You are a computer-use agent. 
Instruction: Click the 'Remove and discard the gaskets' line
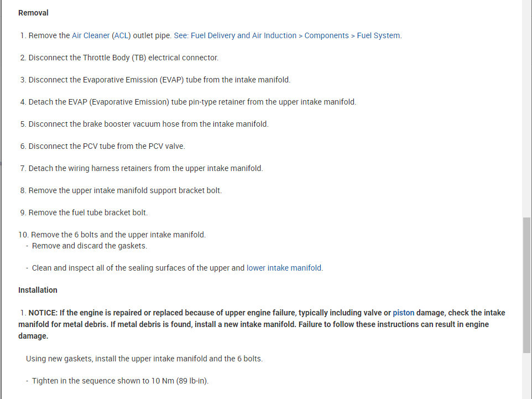[89, 246]
